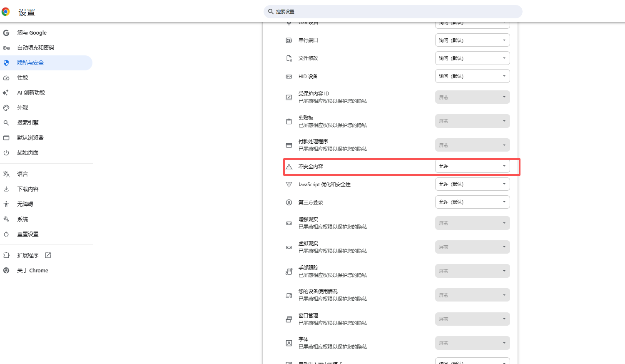This screenshot has height=364, width=625.
Task: Click the warning triangle icon beside 不安全内容
Action: 289,167
